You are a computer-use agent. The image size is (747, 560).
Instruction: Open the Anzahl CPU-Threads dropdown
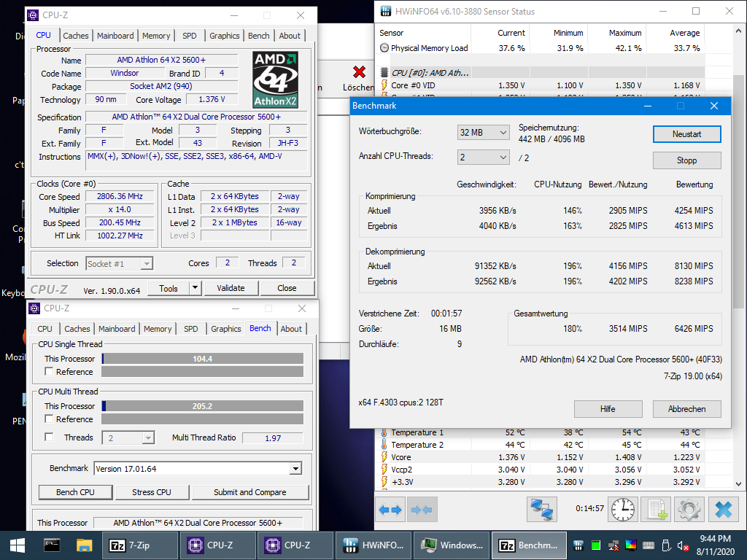(483, 157)
